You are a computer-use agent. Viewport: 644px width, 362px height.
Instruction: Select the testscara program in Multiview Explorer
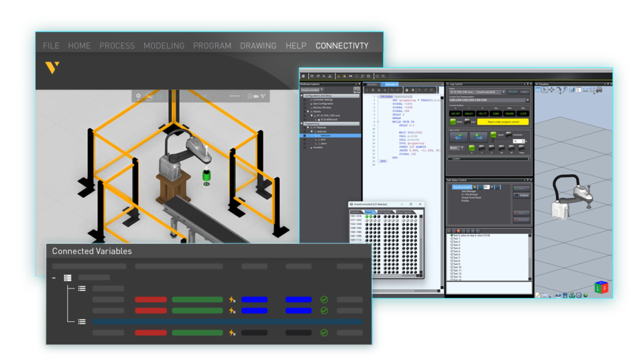click(x=327, y=135)
